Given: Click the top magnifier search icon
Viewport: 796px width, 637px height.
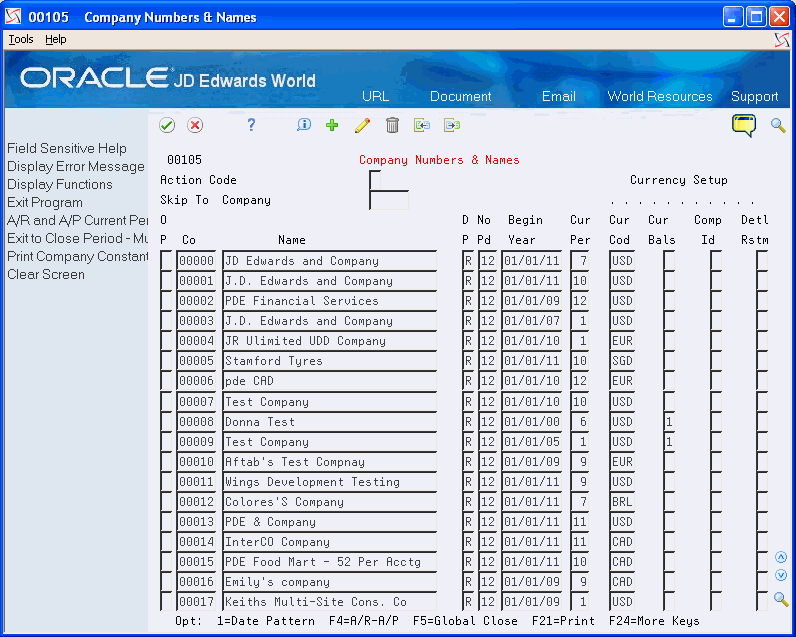Looking at the screenshot, I should tap(778, 125).
